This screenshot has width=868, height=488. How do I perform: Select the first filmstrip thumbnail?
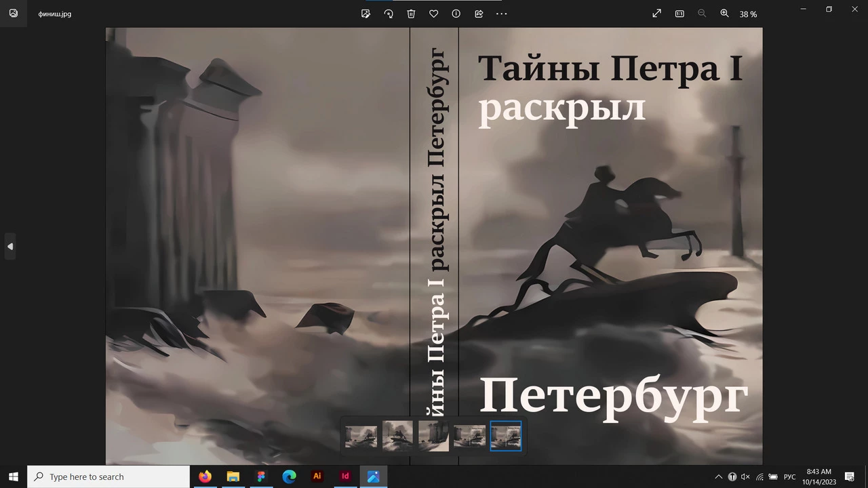(x=361, y=436)
